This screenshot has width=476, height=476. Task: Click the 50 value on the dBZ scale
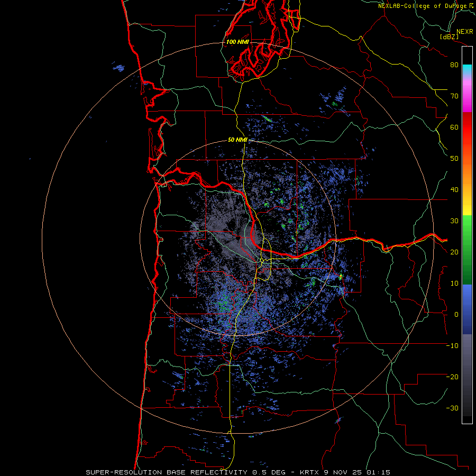tap(454, 159)
